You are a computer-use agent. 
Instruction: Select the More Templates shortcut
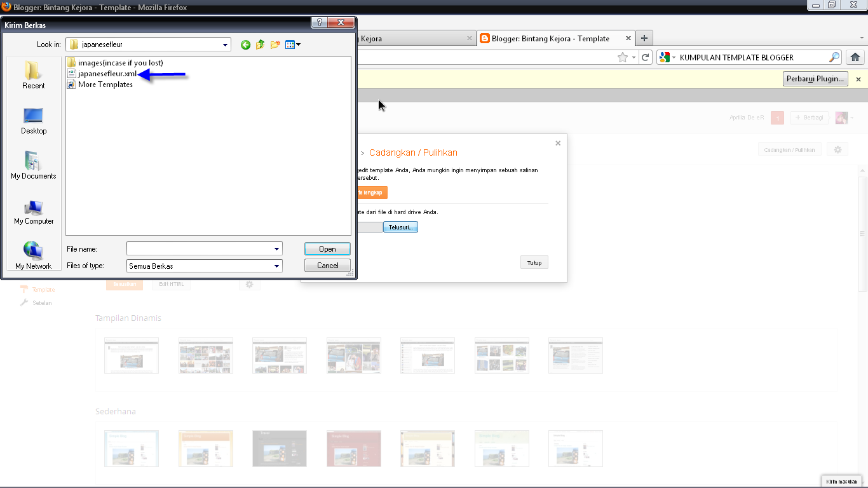[x=100, y=85]
